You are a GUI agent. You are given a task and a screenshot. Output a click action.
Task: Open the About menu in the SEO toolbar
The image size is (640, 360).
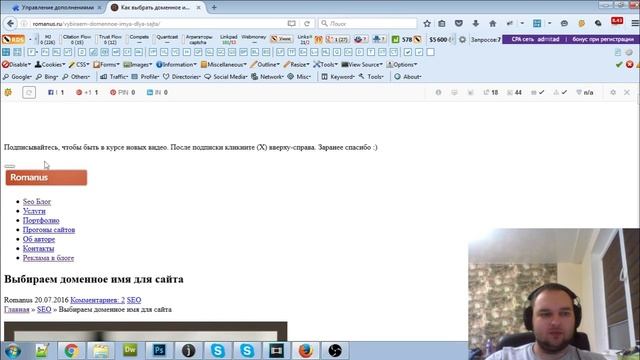[408, 77]
